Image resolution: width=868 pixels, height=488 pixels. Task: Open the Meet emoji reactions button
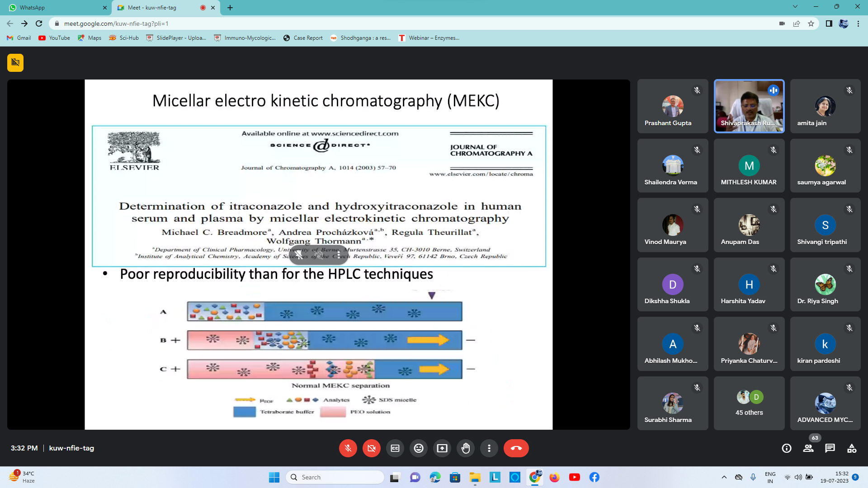(419, 448)
